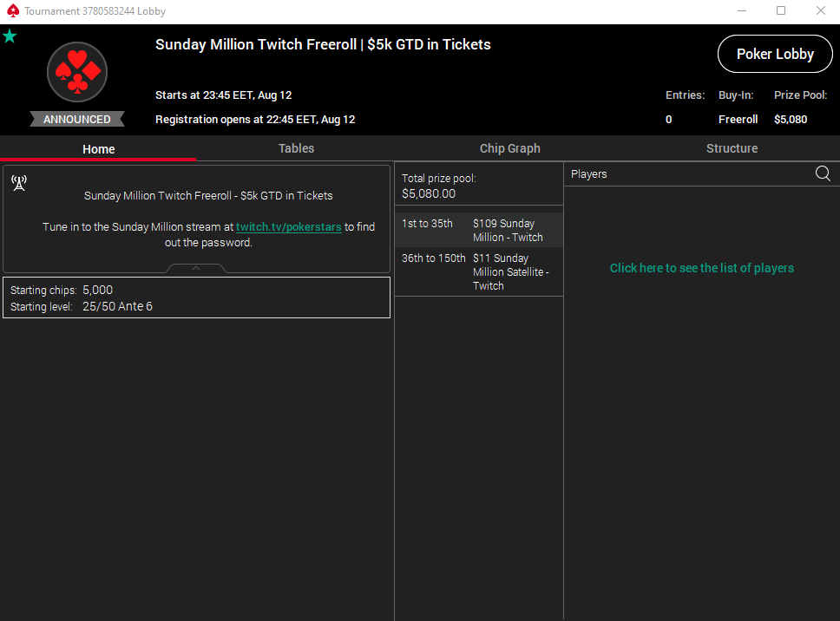Click the Starts at 23:45 EET text

(x=223, y=95)
